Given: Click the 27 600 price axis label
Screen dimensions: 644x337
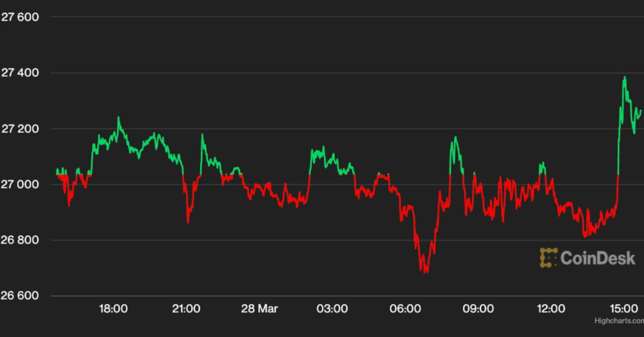Looking at the screenshot, I should pos(22,18).
